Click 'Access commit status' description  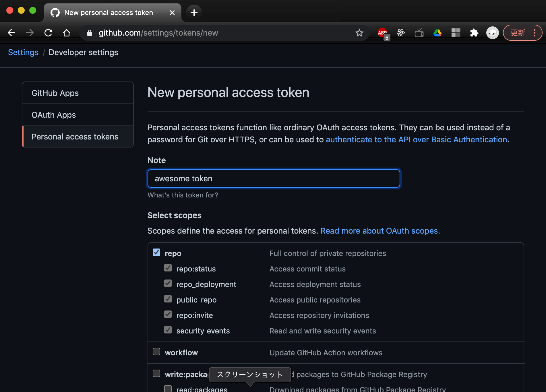click(307, 269)
